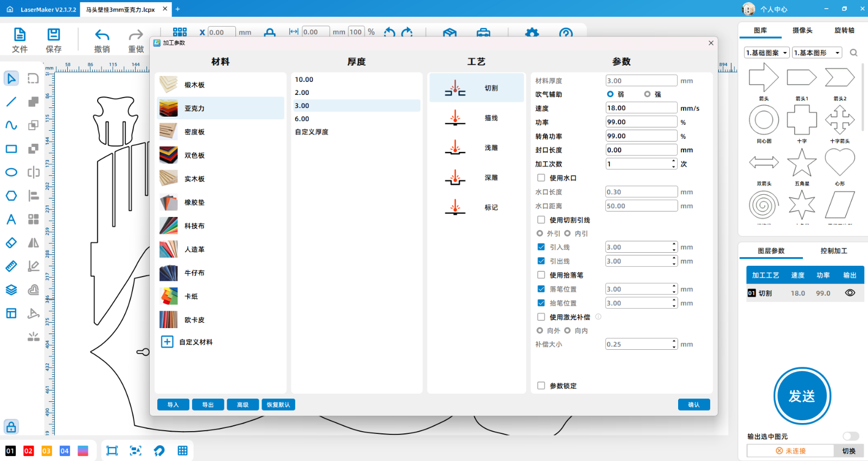Select the 浅雕 shallow engraving process
Viewport: 868px width, 461px height.
pos(477,148)
